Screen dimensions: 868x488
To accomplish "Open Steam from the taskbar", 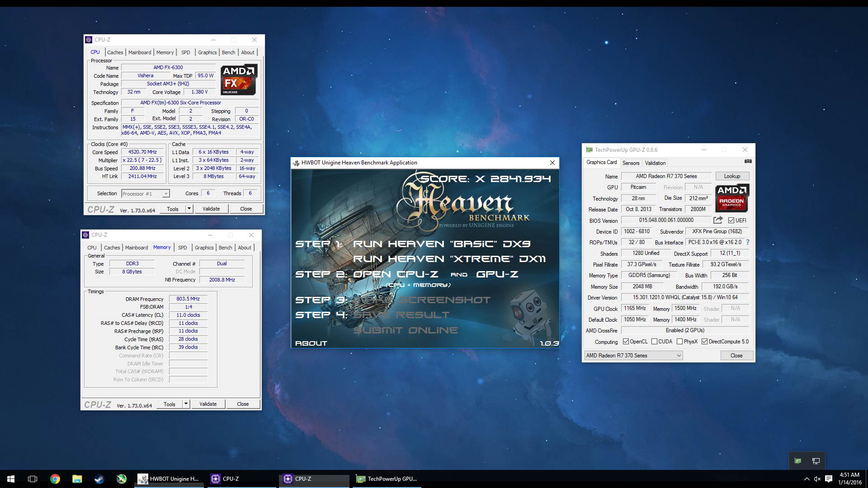I will click(x=99, y=479).
